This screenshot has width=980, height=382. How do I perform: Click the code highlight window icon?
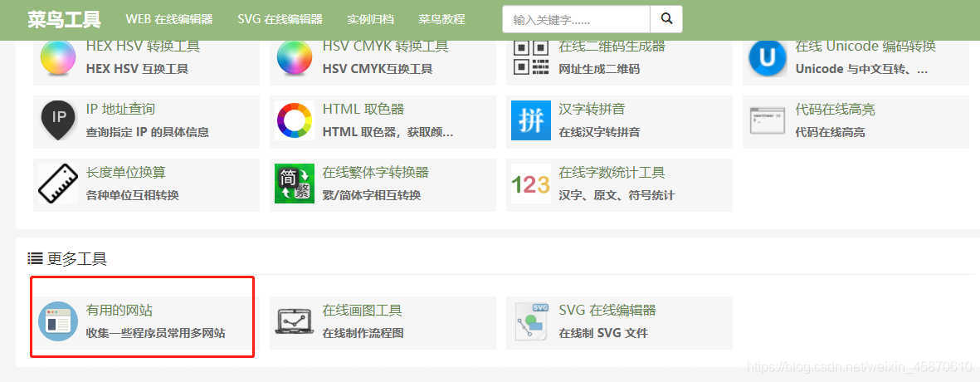pos(767,120)
